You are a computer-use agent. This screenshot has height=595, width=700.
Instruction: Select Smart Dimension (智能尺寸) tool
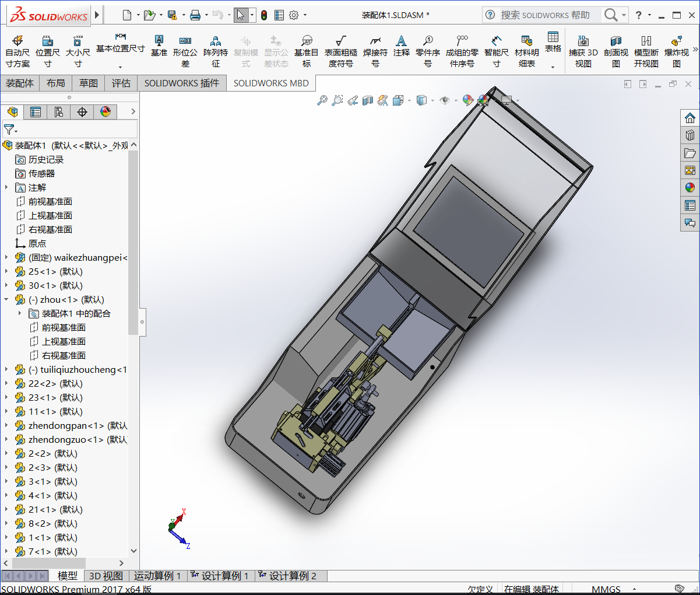(496, 51)
